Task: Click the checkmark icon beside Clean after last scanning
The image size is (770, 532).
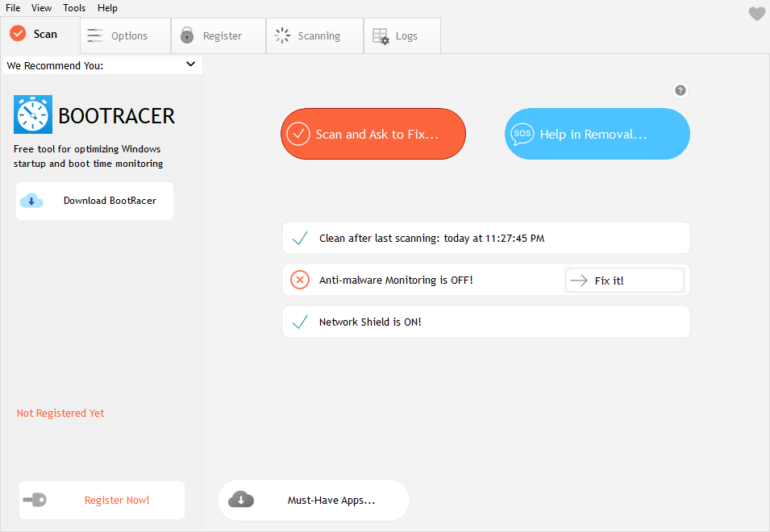Action: (x=300, y=238)
